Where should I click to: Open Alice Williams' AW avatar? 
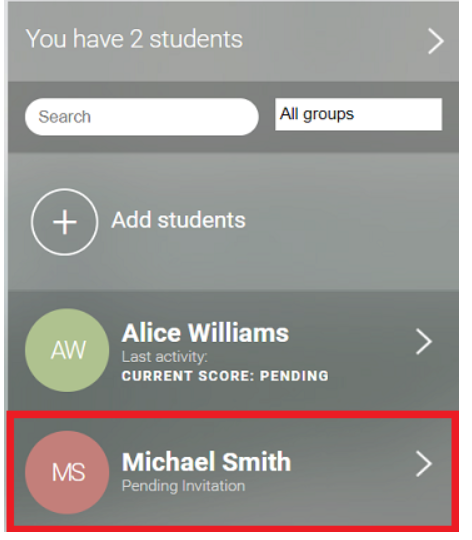[67, 350]
